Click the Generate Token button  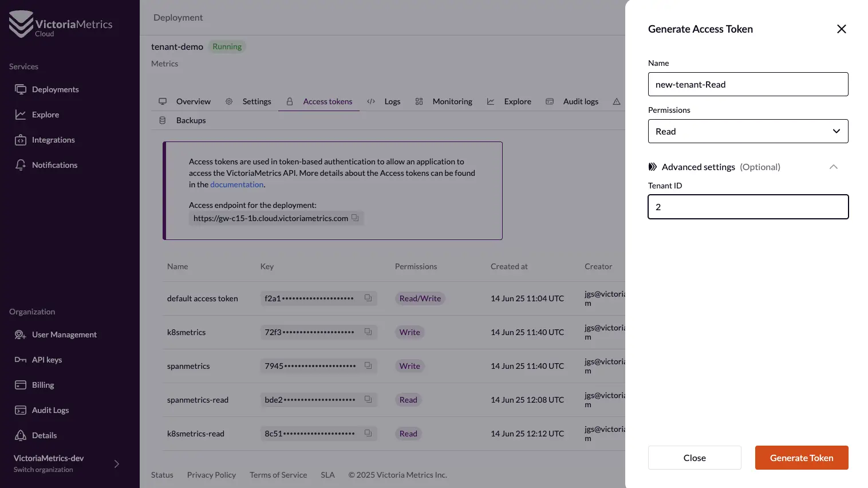tap(802, 458)
